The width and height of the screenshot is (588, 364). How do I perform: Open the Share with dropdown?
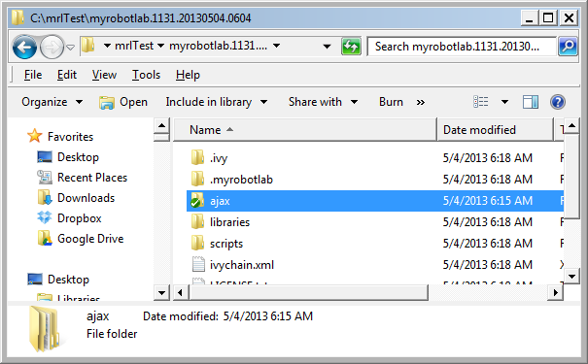tap(323, 102)
